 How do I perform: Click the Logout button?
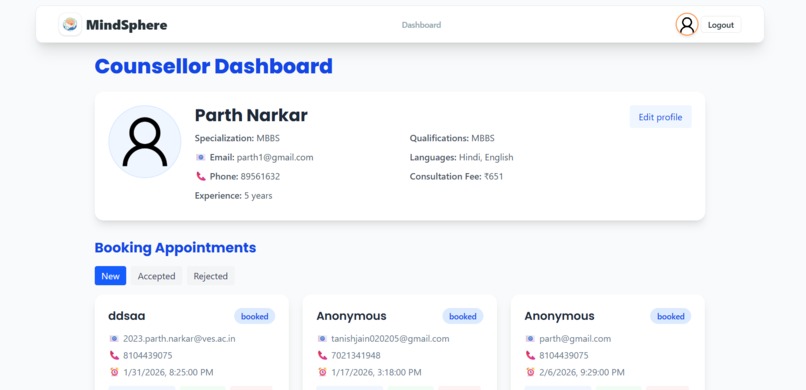721,25
